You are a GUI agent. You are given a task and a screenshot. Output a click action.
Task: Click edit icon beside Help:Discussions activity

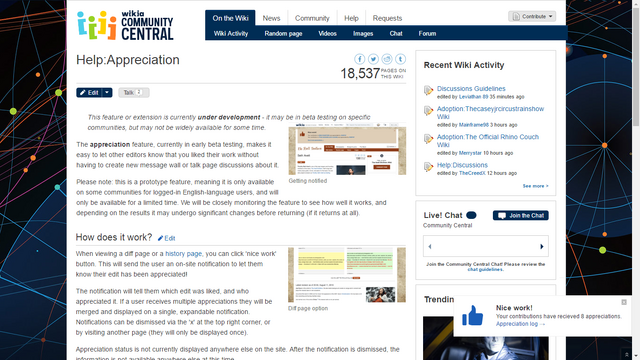[428, 167]
